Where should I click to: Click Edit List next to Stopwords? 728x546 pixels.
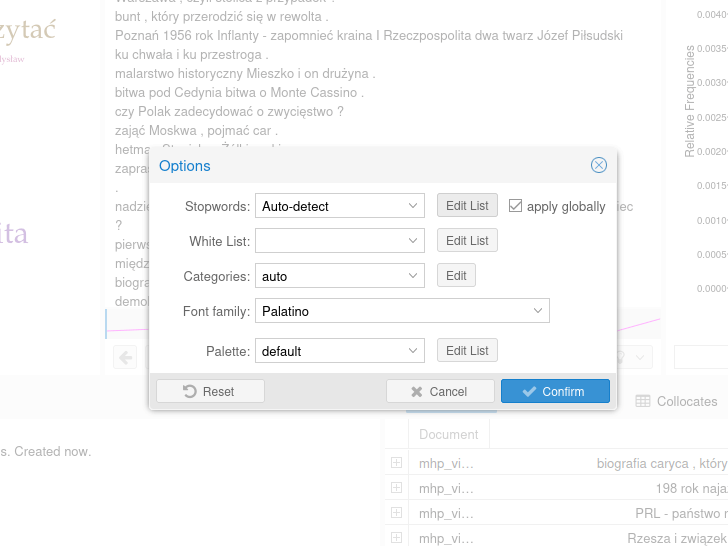pos(467,205)
